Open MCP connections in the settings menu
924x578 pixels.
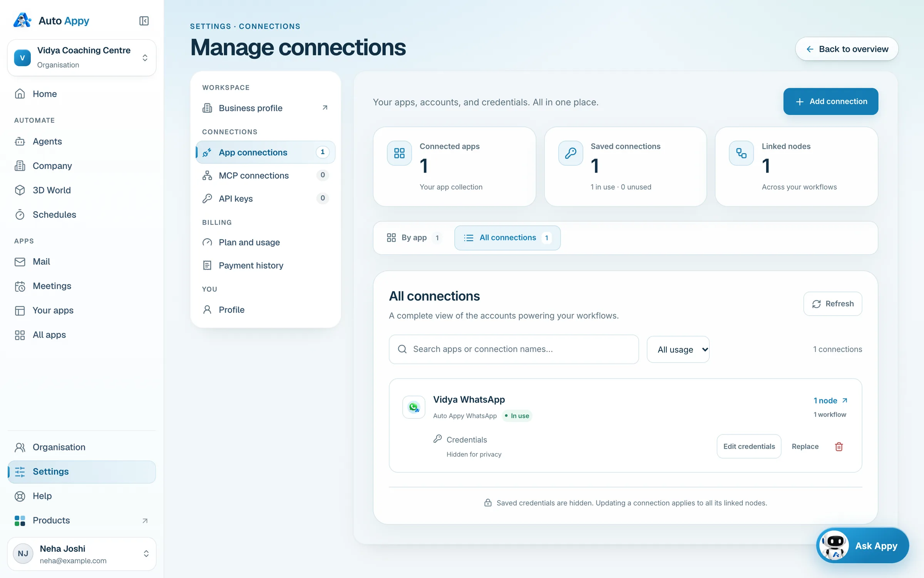tap(266, 176)
